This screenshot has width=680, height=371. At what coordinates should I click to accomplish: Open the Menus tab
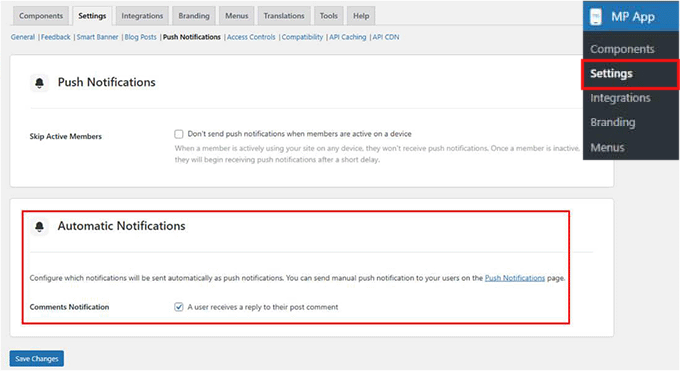pyautogui.click(x=236, y=16)
